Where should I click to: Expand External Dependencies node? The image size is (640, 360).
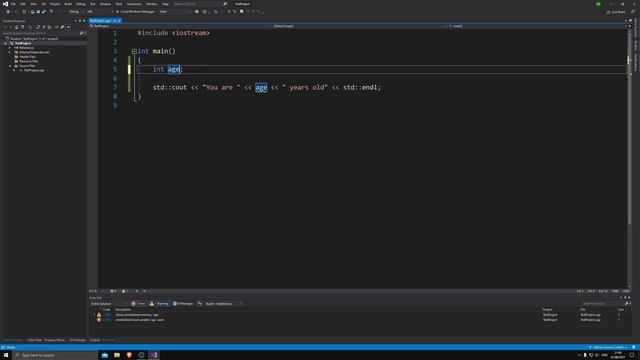(x=10, y=52)
